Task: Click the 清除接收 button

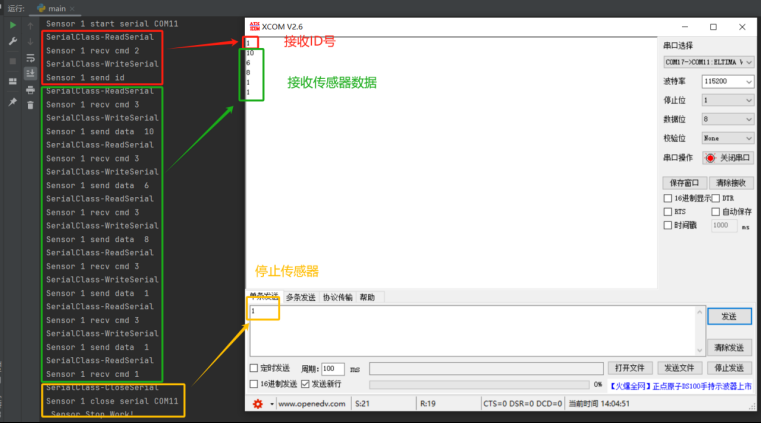Action: (x=731, y=183)
